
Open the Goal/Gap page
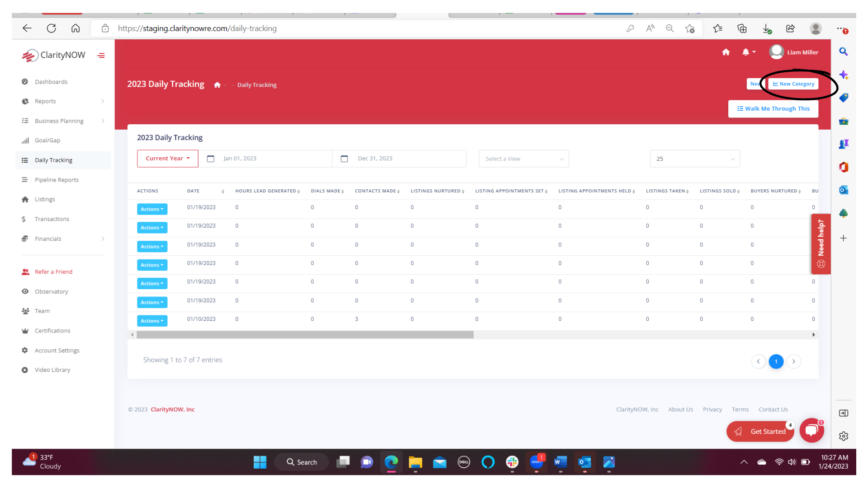(47, 141)
